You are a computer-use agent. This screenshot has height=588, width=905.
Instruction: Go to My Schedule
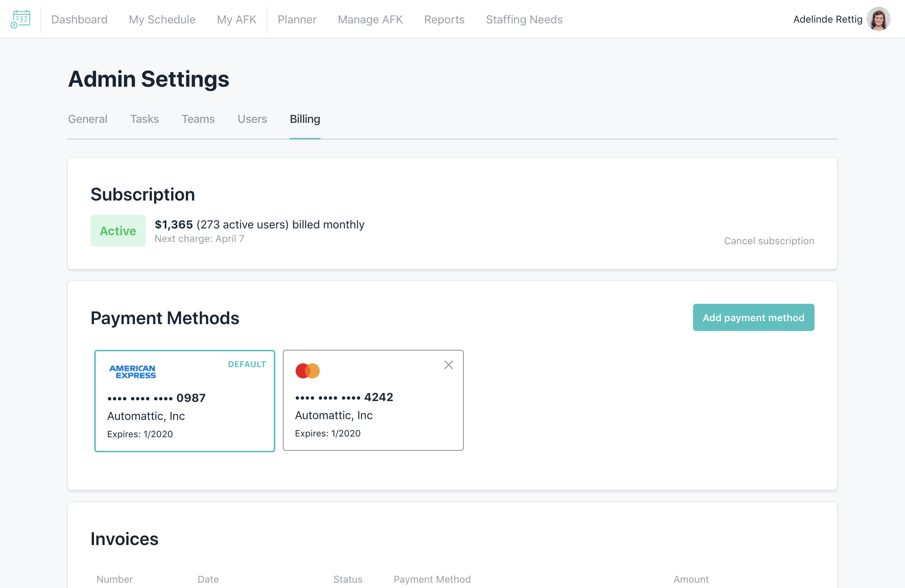[x=162, y=19]
